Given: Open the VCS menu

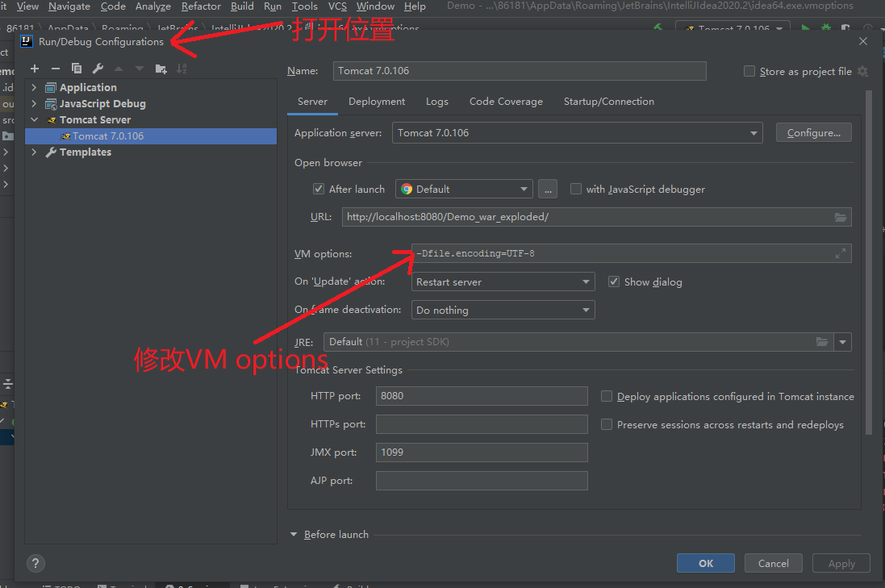Looking at the screenshot, I should (x=337, y=6).
